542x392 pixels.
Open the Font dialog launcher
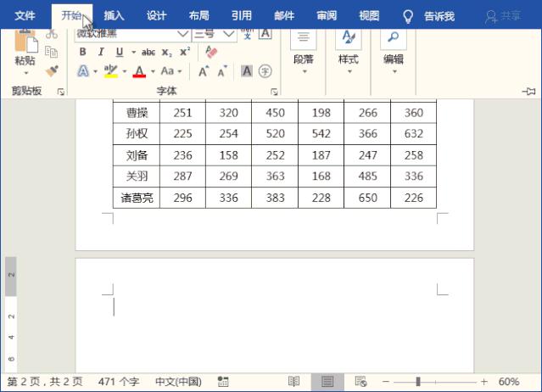coord(274,92)
